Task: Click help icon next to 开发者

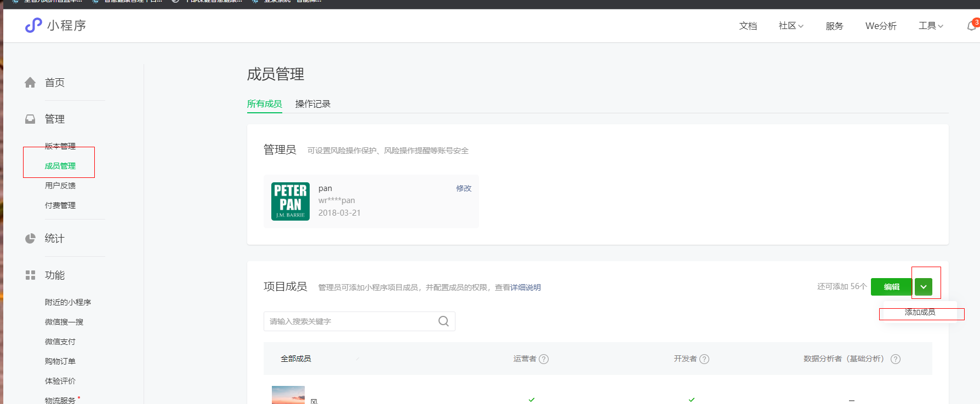Action: pyautogui.click(x=704, y=359)
